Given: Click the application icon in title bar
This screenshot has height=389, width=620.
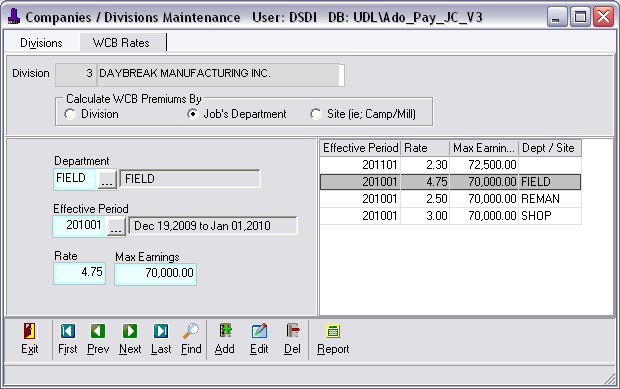Looking at the screenshot, I should click(14, 16).
